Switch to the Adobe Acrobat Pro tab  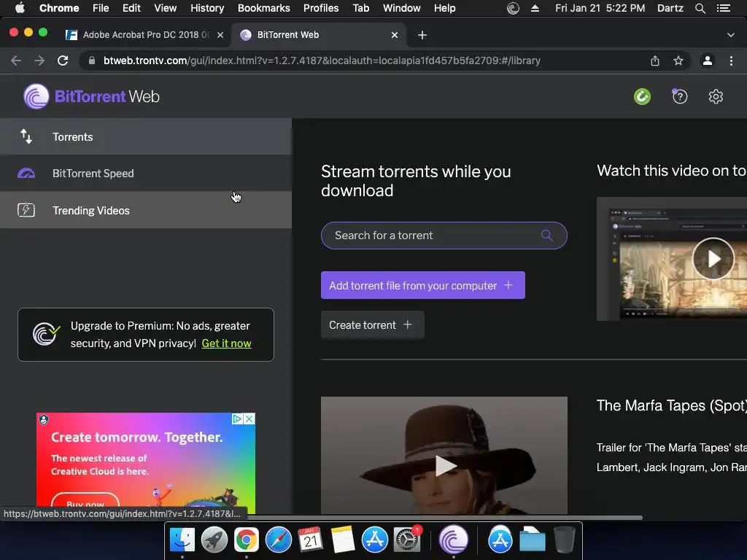[x=144, y=35]
